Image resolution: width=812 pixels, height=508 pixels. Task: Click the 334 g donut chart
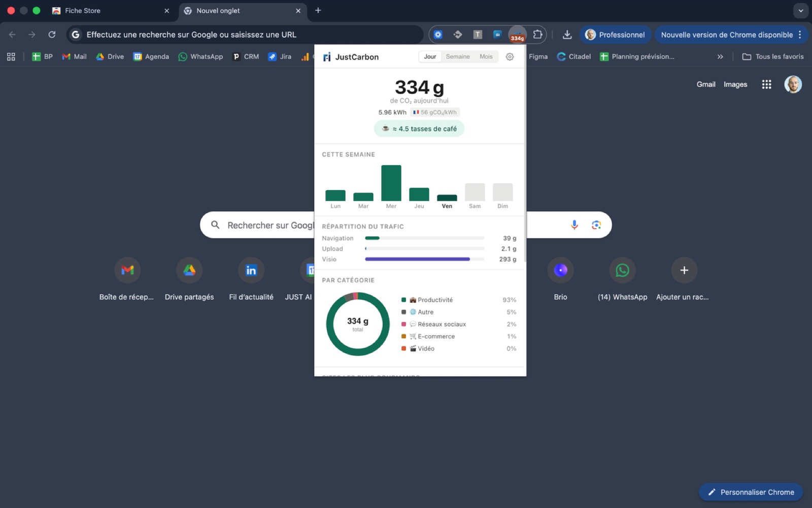pyautogui.click(x=358, y=324)
